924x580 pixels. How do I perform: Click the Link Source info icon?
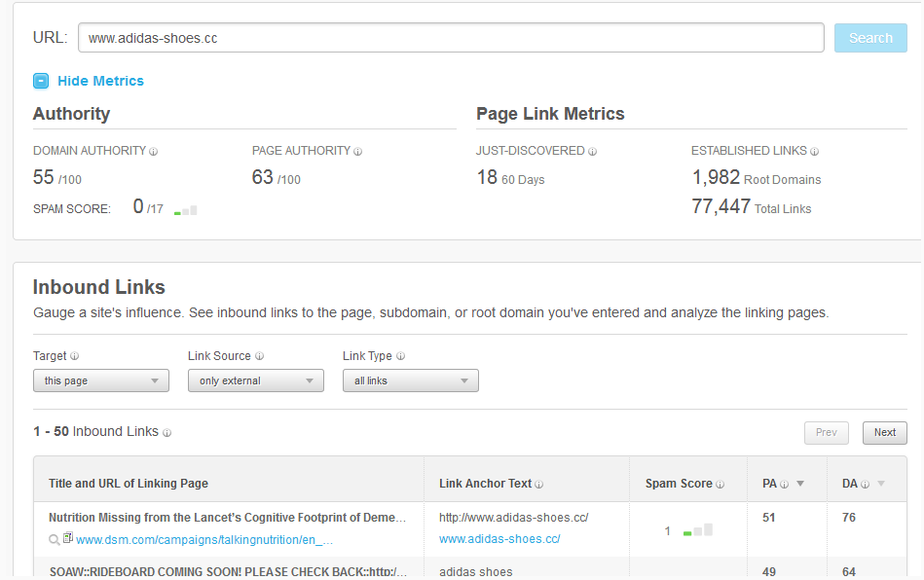point(259,356)
